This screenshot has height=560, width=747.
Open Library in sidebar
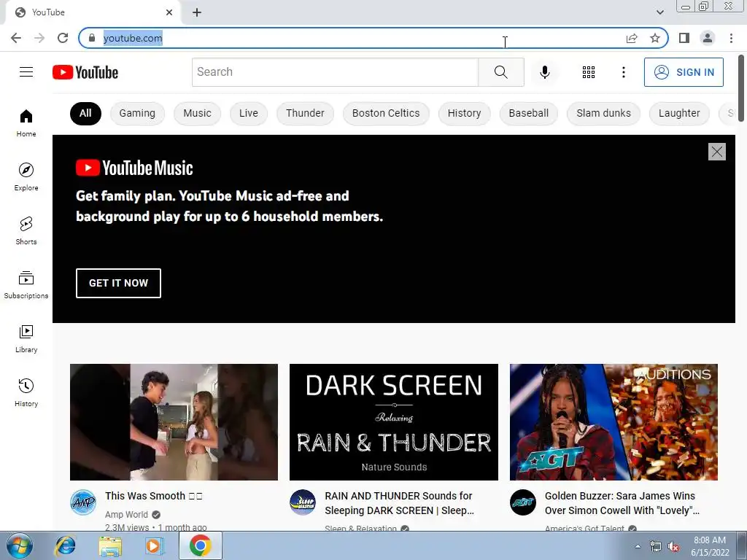(26, 338)
